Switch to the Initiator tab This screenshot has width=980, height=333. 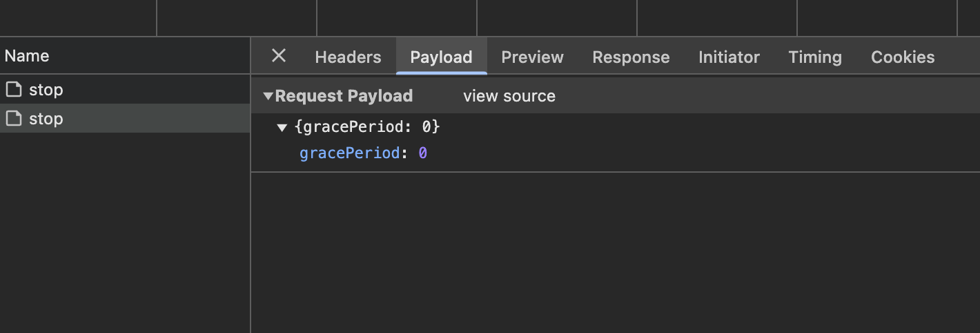[x=729, y=57]
